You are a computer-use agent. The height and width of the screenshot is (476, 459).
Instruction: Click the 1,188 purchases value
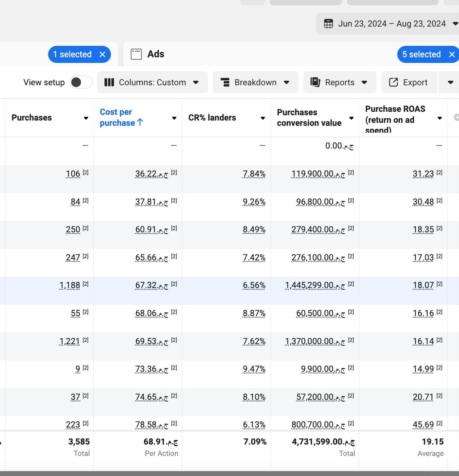pos(70,285)
